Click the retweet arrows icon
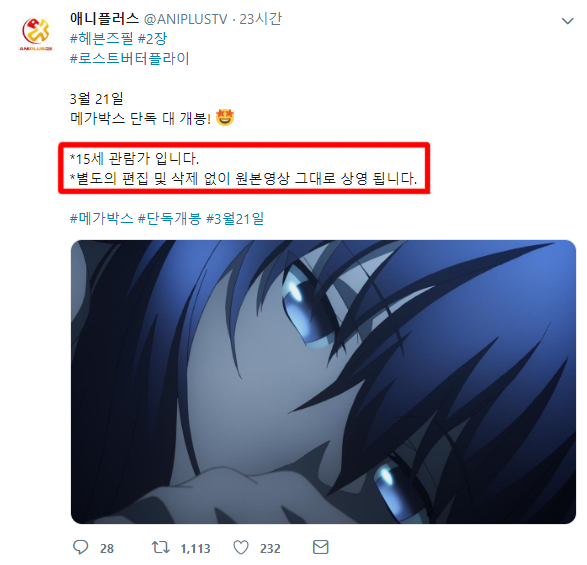 coord(161,547)
